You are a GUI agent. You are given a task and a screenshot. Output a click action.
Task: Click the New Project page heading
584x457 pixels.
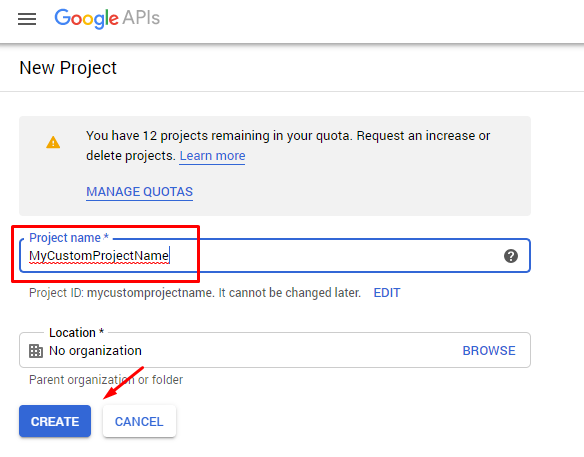(x=68, y=68)
